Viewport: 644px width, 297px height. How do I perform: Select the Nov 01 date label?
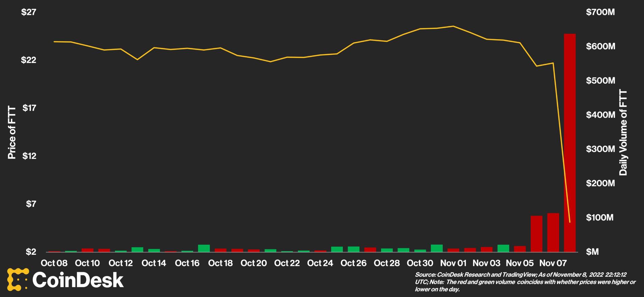pos(453,263)
